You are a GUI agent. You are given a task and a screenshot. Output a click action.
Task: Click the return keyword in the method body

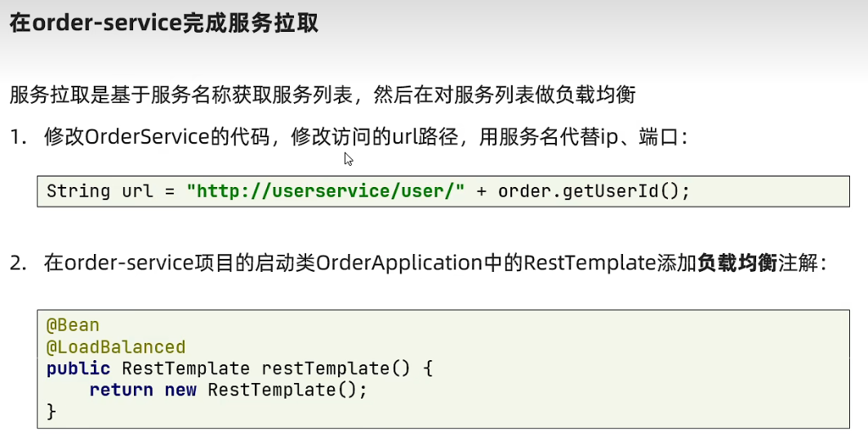point(121,390)
